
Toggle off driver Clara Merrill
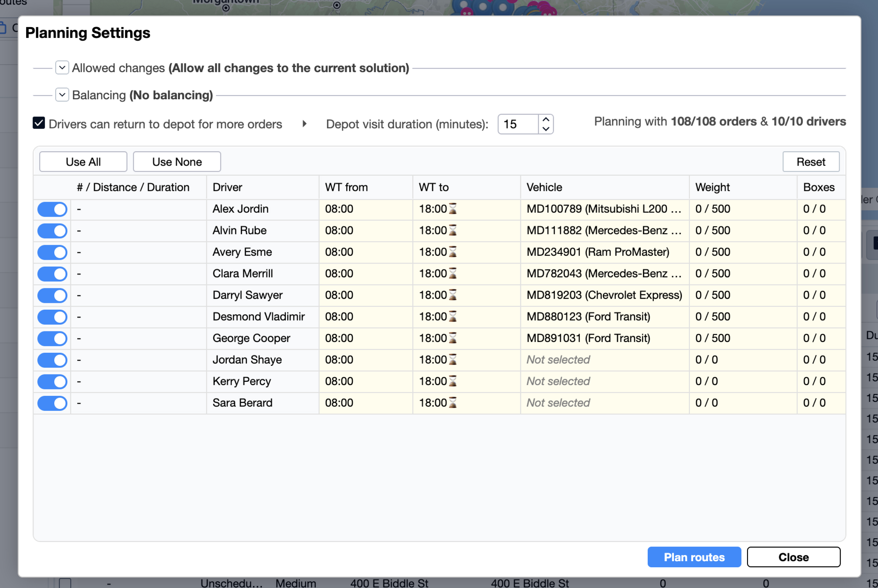coord(52,274)
